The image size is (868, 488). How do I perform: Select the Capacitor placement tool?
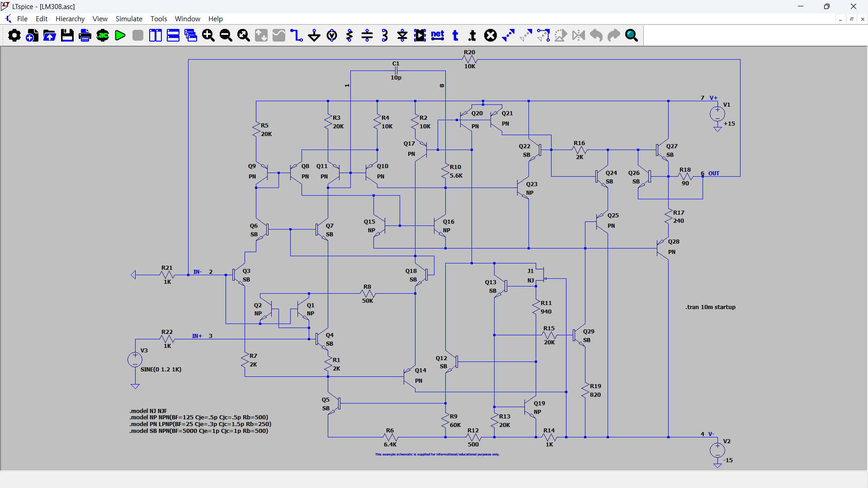point(367,35)
